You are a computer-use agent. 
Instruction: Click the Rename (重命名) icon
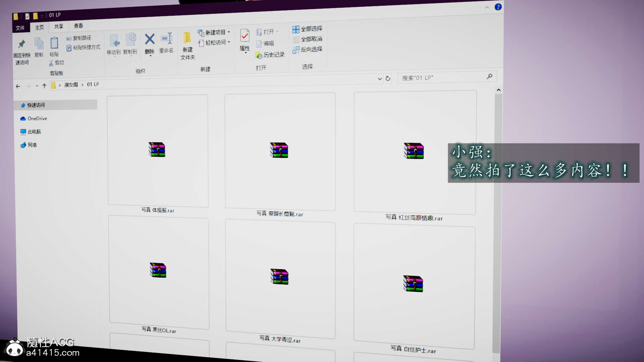(166, 39)
